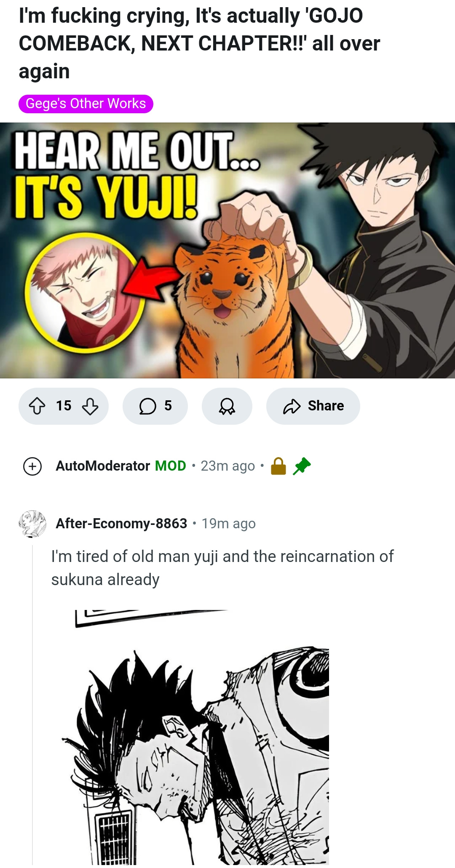Click the green MOD badge

(x=171, y=466)
